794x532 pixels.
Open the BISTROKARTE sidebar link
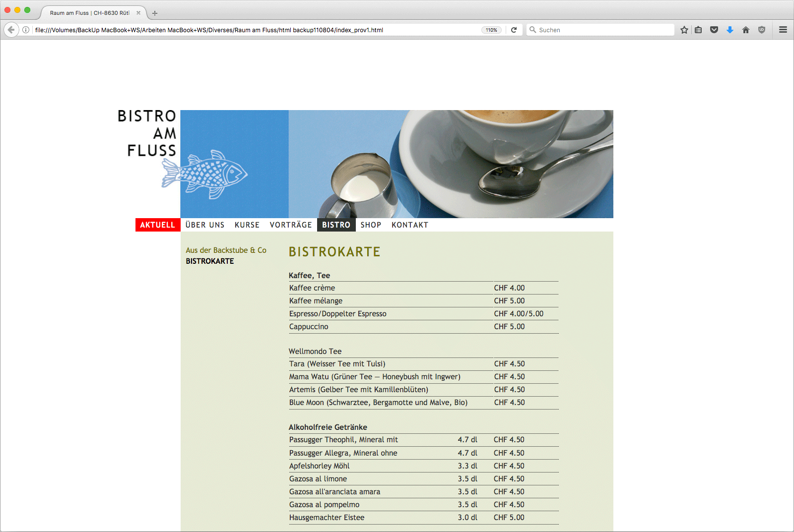210,261
